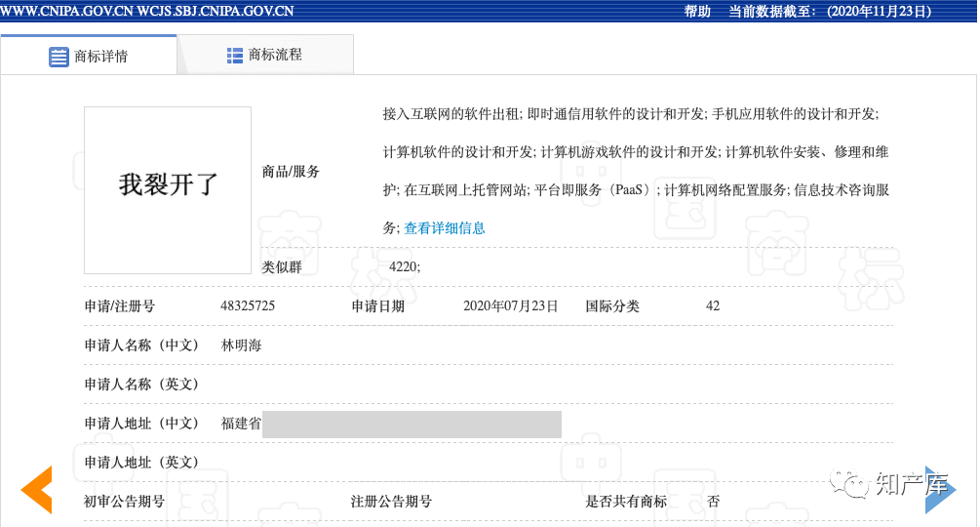Click similar group value 4220;
Image resolution: width=980 pixels, height=527 pixels.
[405, 267]
